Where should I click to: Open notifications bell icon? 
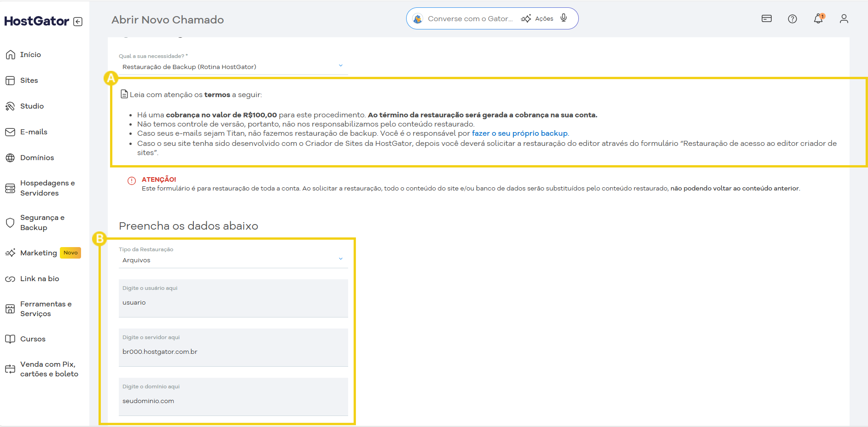[818, 19]
